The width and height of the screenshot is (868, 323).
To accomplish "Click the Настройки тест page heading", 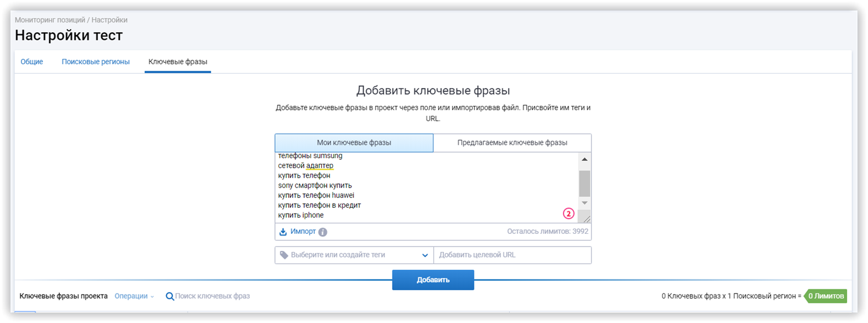I will (x=69, y=35).
